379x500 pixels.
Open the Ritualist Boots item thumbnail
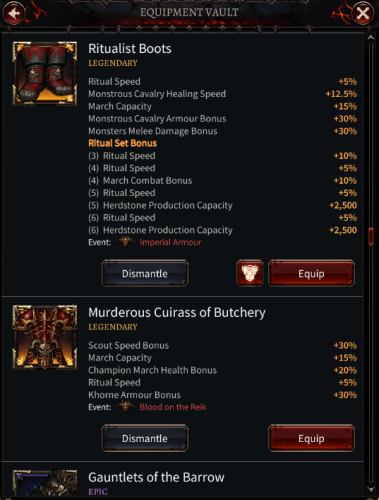45,73
